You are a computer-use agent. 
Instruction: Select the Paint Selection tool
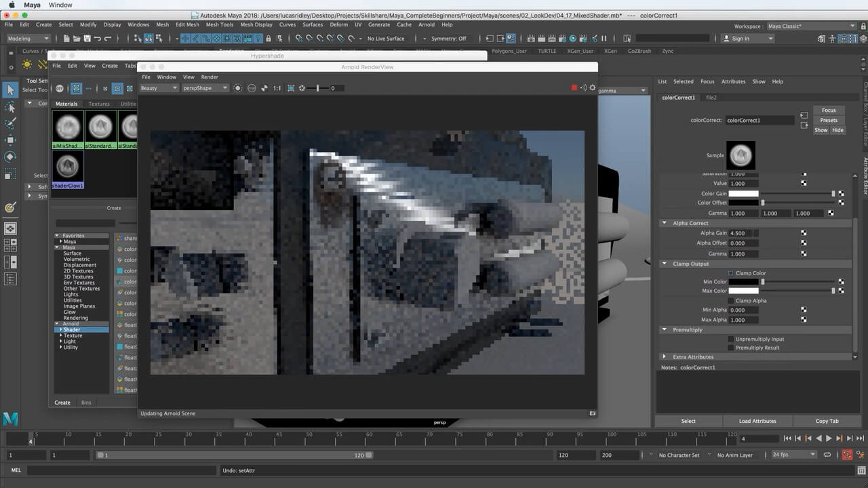pyautogui.click(x=10, y=123)
